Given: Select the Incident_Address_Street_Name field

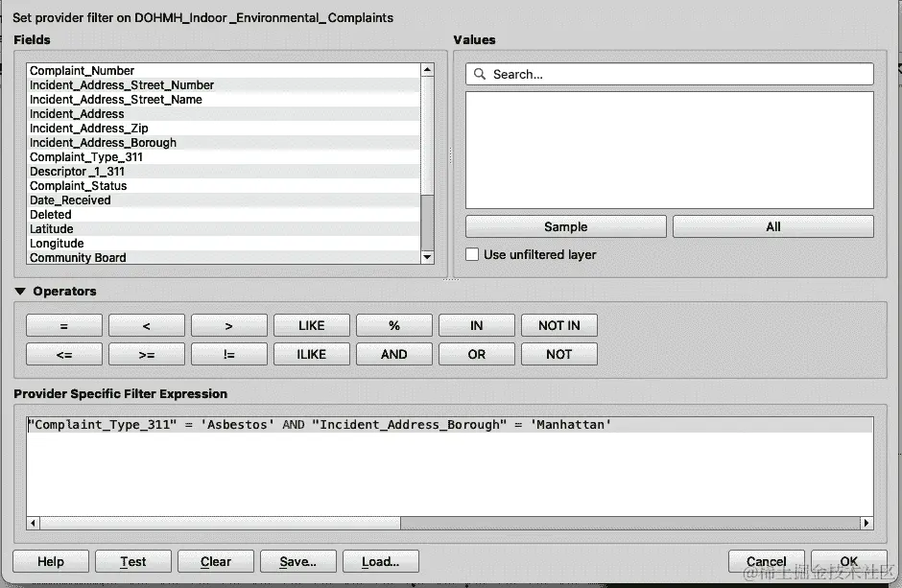Looking at the screenshot, I should pyautogui.click(x=224, y=99).
